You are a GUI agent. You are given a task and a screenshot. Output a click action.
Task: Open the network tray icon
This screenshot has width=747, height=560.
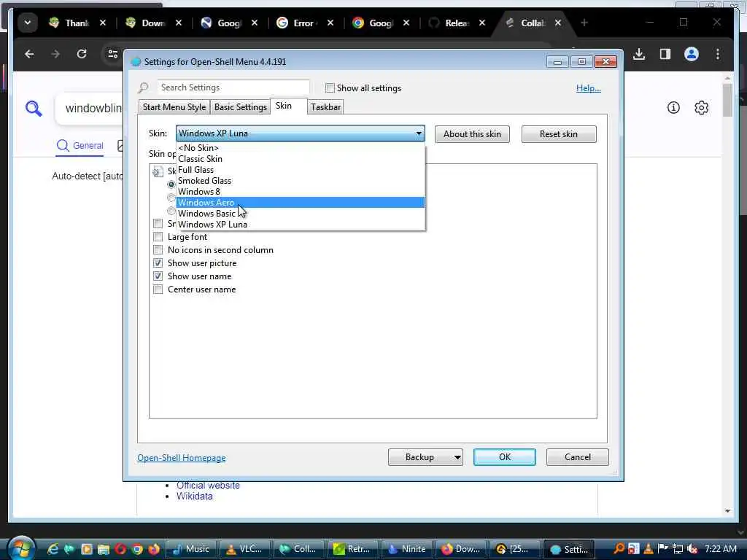(678, 549)
